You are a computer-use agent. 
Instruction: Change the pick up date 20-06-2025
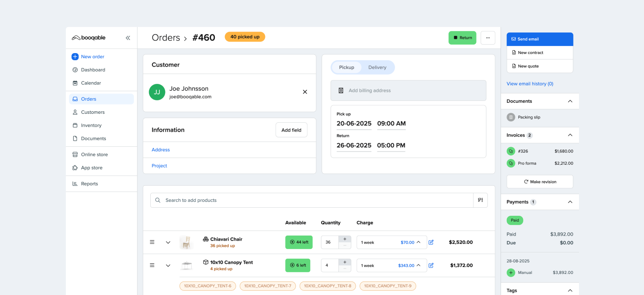(x=354, y=124)
